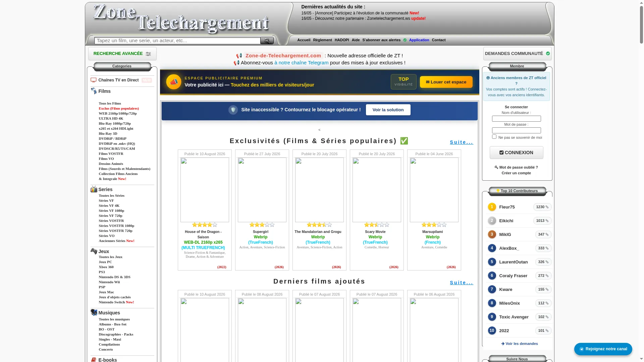This screenshot has width=644, height=362.
Task: Click the CONNEXION button
Action: pos(517,153)
